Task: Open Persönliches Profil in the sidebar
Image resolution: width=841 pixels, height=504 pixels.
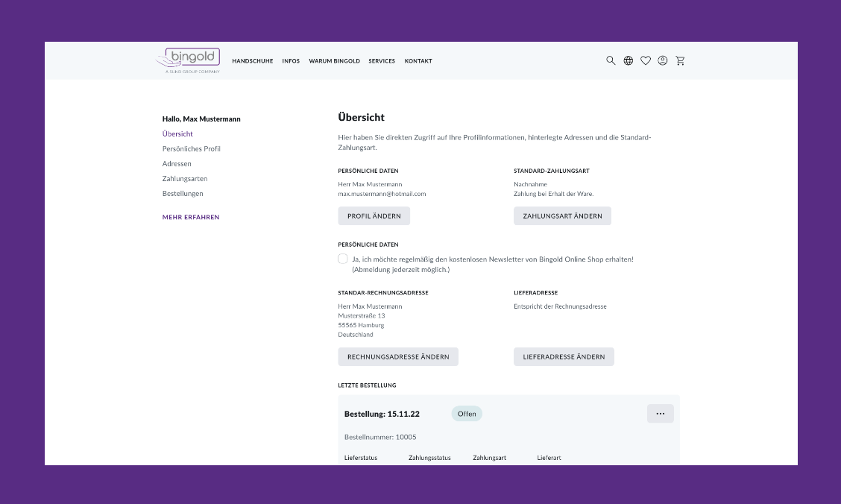Action: 192,149
